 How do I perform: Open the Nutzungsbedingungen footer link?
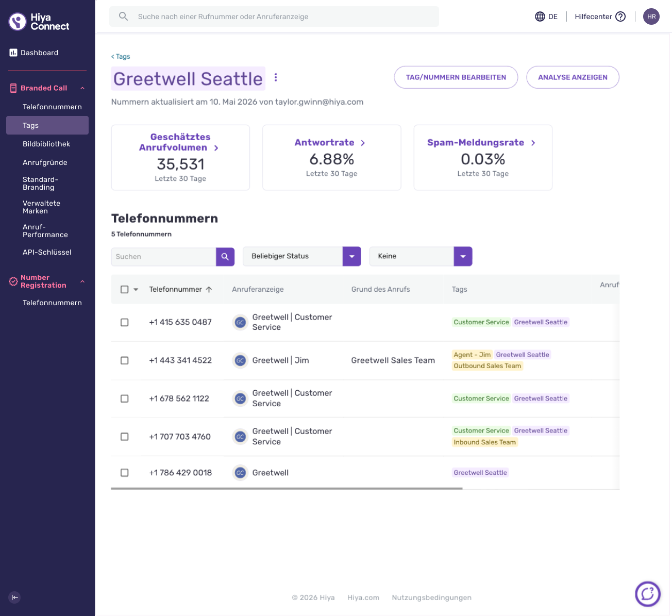click(431, 597)
